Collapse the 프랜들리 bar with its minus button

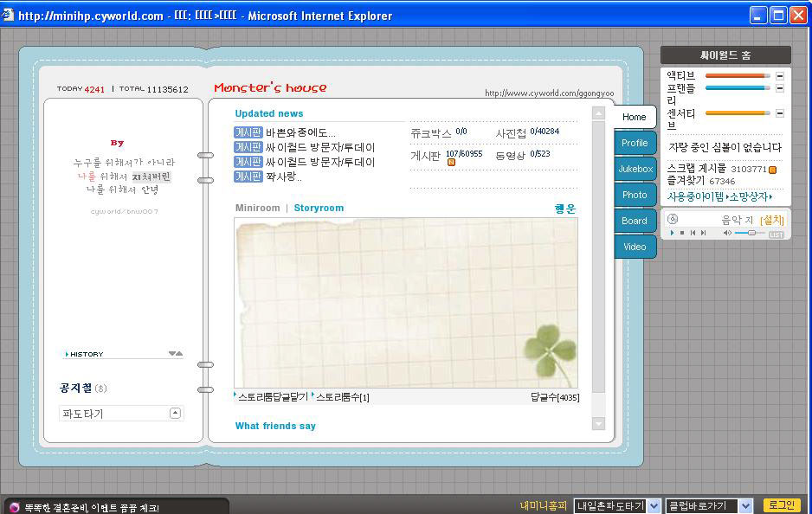point(780,88)
